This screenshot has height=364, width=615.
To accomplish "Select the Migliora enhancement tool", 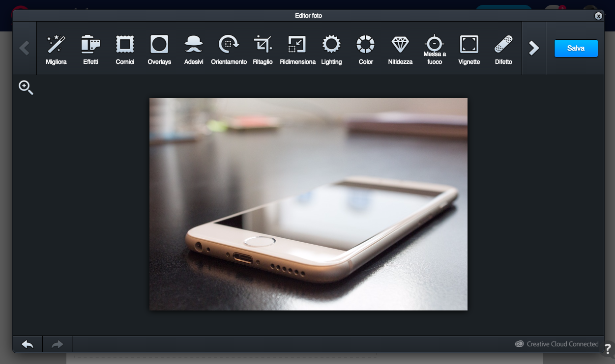I will (x=56, y=48).
